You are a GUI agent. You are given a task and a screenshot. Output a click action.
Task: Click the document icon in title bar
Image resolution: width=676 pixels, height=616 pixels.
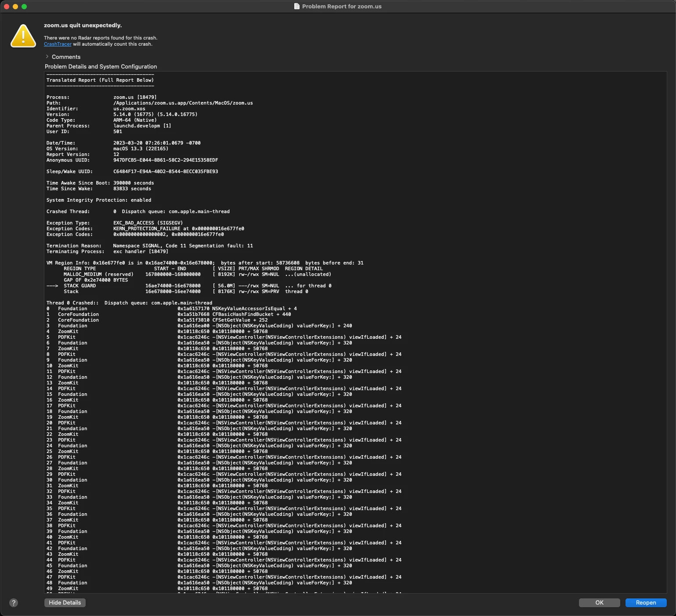click(x=297, y=6)
